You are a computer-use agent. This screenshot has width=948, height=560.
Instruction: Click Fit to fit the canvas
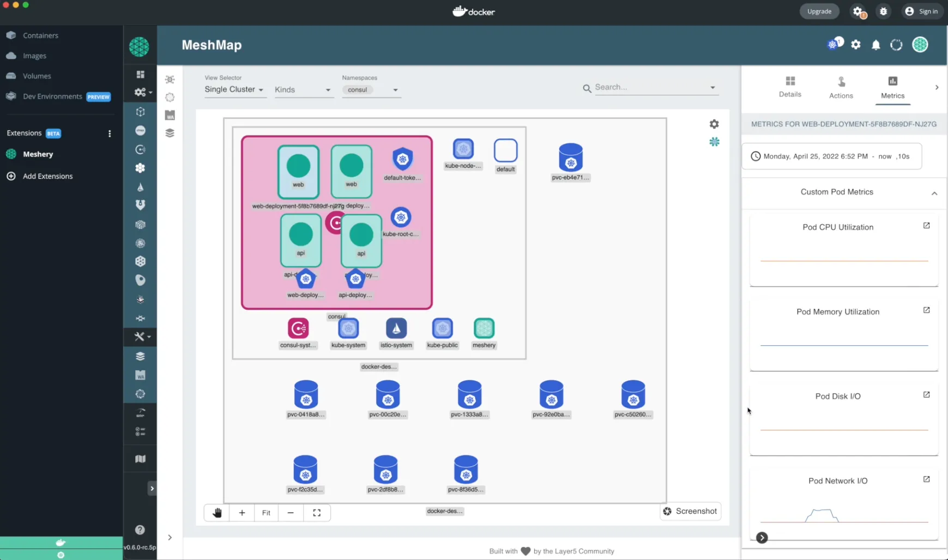[266, 513]
